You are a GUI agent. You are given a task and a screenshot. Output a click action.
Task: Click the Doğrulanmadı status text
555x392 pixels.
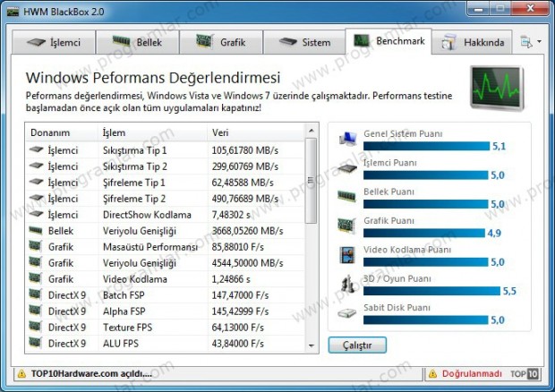pyautogui.click(x=472, y=373)
